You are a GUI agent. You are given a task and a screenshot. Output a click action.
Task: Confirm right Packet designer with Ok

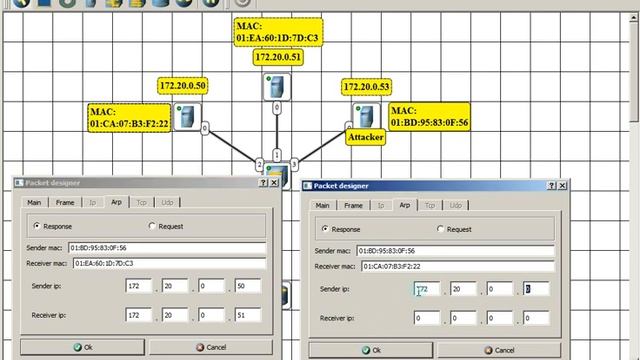371,350
